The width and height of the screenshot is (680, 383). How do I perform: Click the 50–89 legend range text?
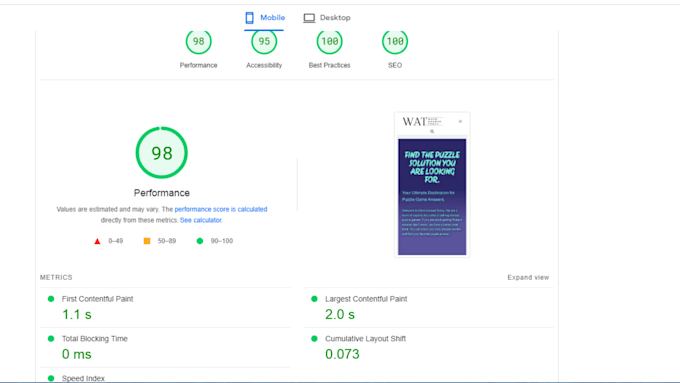(x=167, y=241)
